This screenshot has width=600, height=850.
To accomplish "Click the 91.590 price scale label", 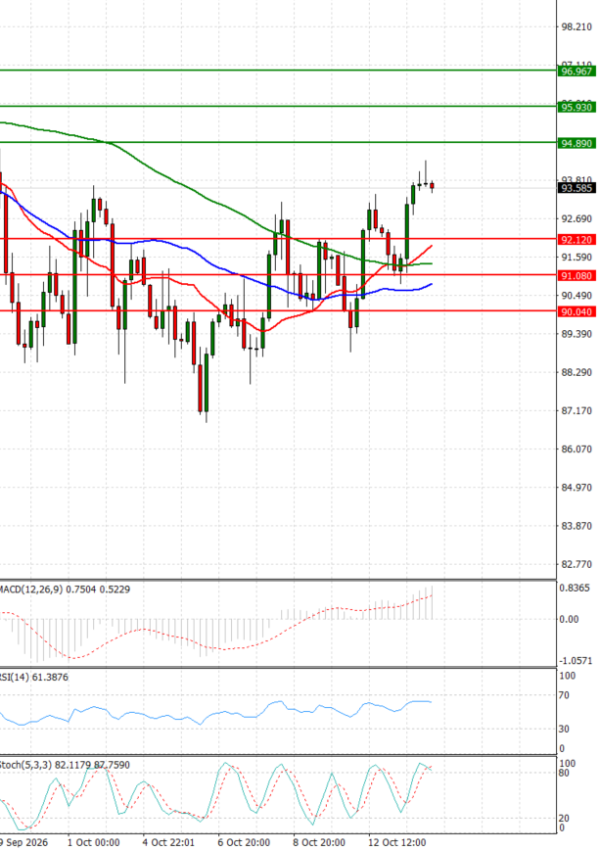I will (577, 257).
